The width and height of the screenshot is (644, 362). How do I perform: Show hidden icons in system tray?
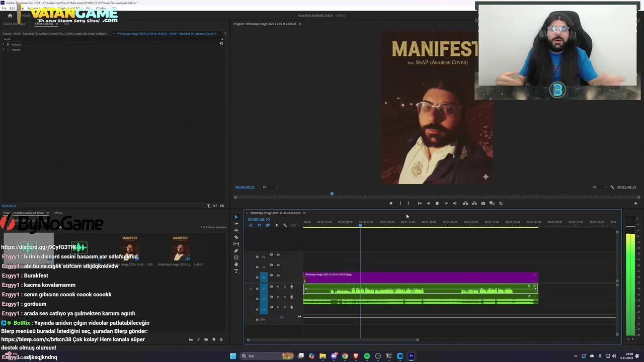[x=576, y=356]
